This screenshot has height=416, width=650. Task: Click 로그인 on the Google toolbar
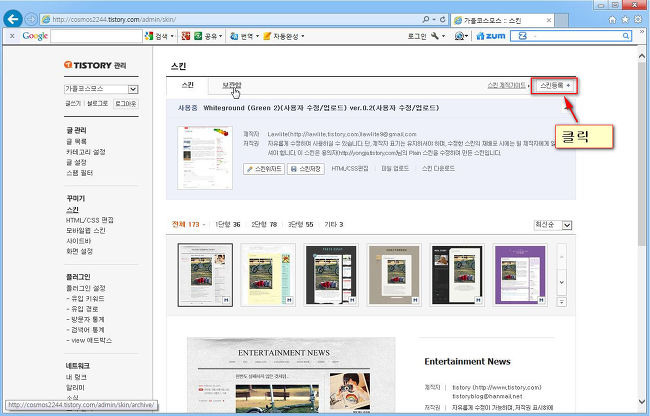pos(417,36)
